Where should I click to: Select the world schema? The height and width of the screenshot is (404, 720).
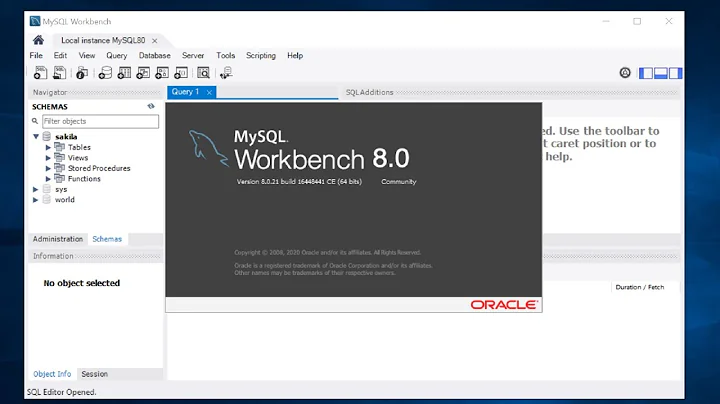click(x=65, y=200)
